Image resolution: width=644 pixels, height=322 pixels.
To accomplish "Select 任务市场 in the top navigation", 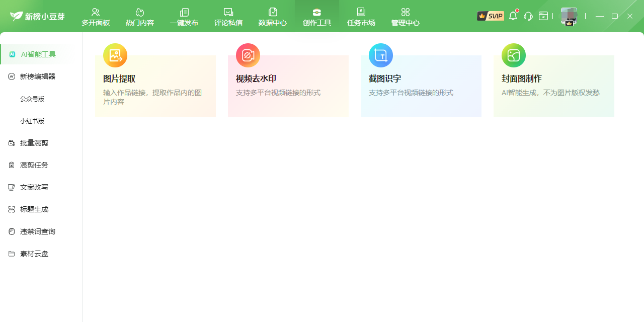I will tap(361, 17).
